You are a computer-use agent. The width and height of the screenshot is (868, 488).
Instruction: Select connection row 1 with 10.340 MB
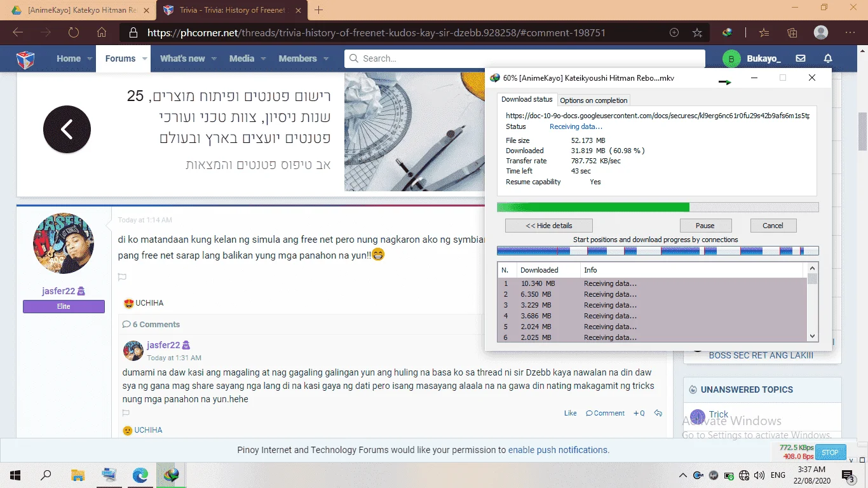(652, 283)
